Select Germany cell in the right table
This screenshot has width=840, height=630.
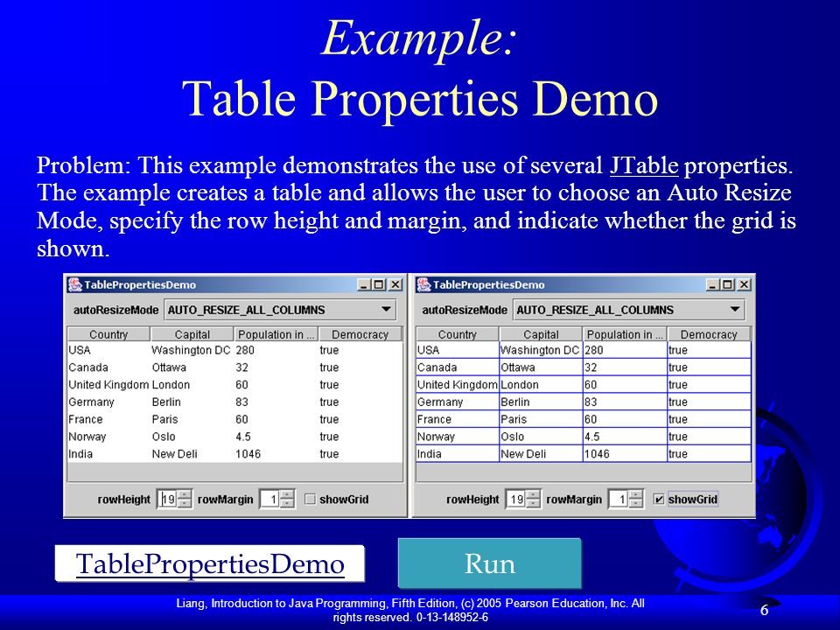pos(458,402)
